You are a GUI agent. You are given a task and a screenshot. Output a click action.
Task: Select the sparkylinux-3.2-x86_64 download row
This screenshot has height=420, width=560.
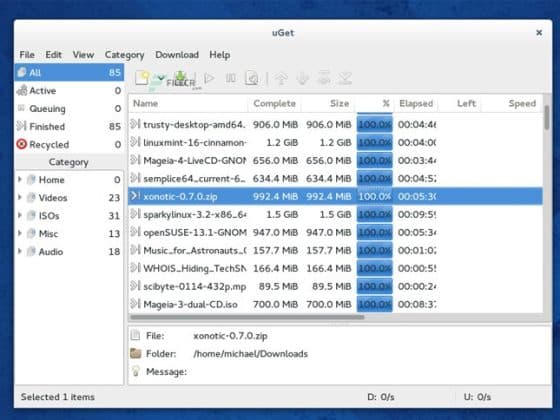point(335,214)
